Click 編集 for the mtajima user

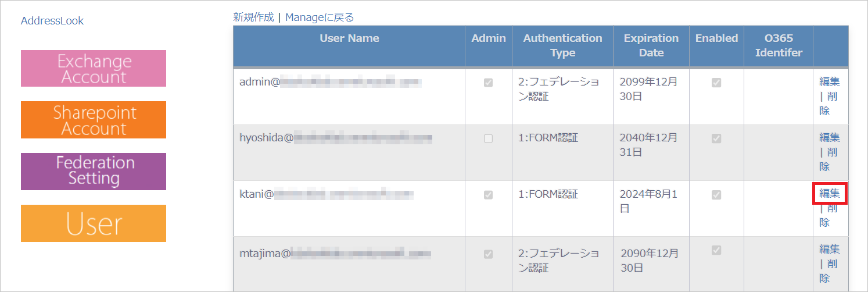(830, 250)
